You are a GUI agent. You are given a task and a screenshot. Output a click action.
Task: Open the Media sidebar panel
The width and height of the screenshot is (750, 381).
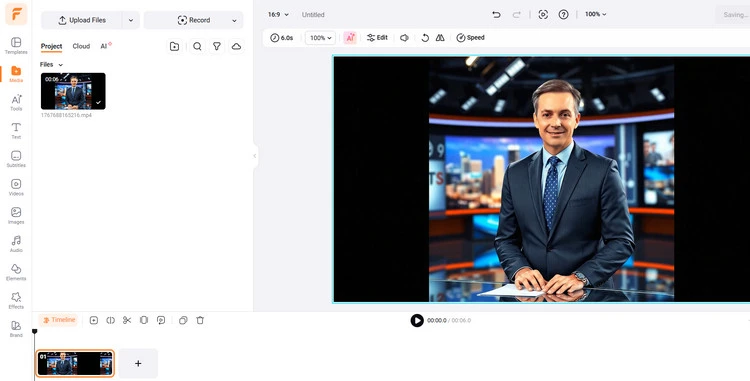click(x=16, y=74)
